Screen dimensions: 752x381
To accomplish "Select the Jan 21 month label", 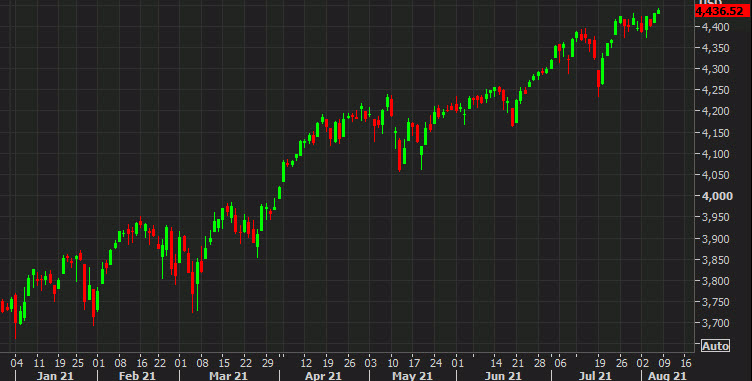I will pos(55,375).
